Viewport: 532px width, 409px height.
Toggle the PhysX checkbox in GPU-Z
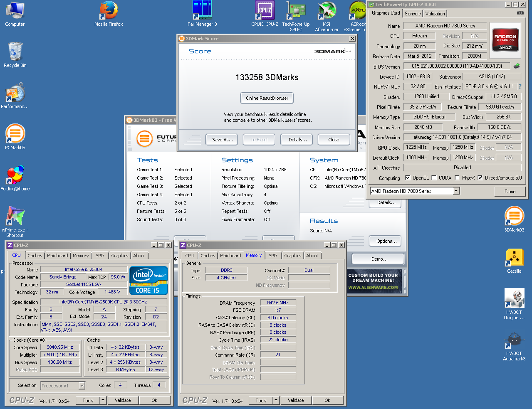click(x=457, y=177)
